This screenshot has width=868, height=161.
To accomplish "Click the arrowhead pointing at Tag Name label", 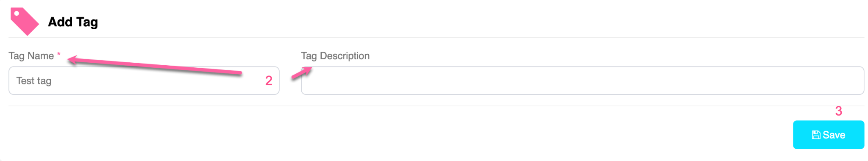I will pos(73,60).
